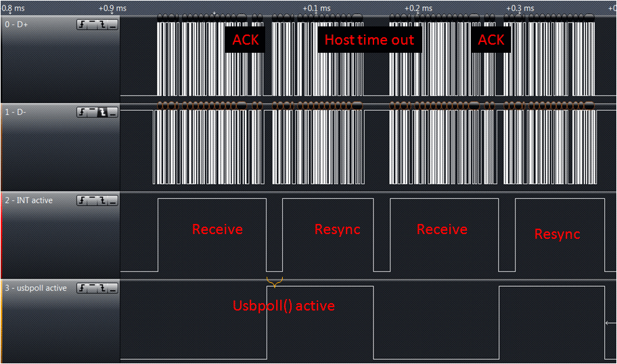The height and width of the screenshot is (364, 617).
Task: Set rising edge trigger on D- channel
Action: click(x=82, y=112)
